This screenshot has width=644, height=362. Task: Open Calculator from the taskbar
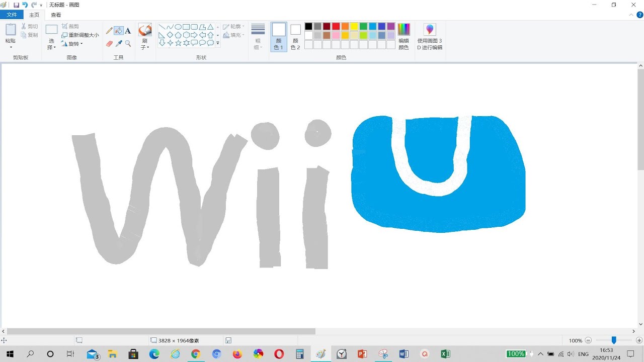pyautogui.click(x=300, y=354)
